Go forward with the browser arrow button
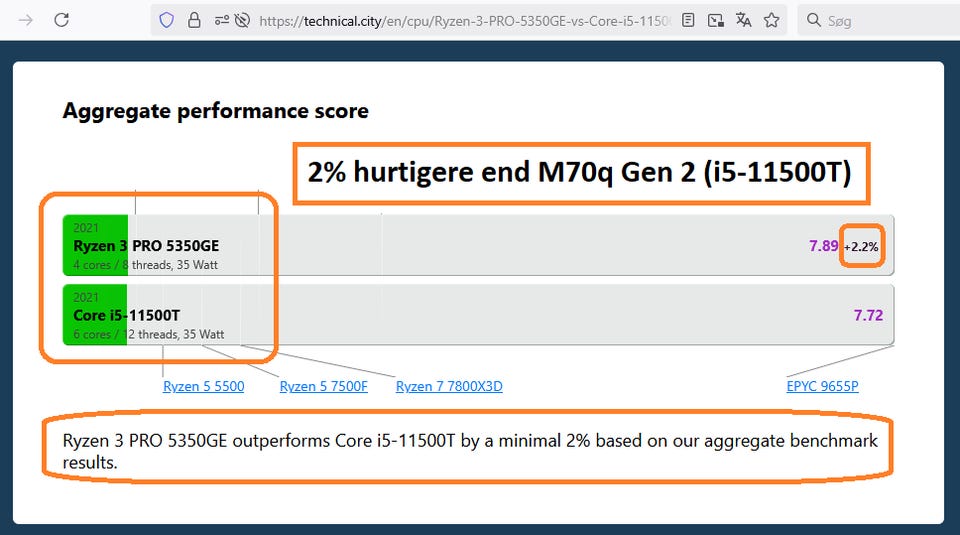 [26, 20]
